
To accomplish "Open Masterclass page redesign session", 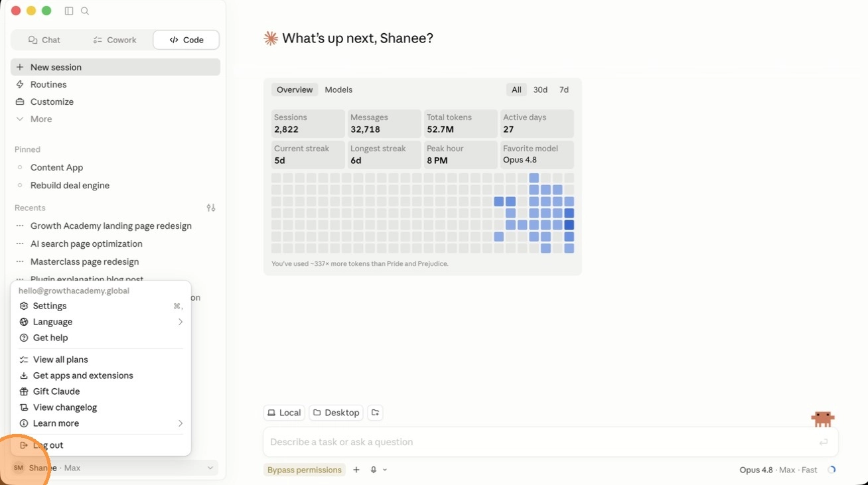I will [115, 261].
